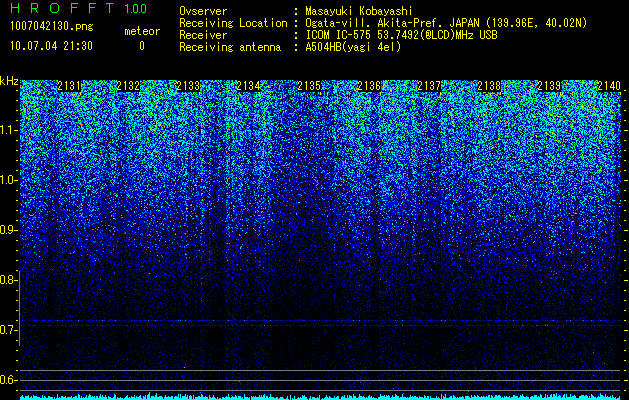Image resolution: width=629 pixels, height=400 pixels.
Task: Click the ICOM IC-575 receiver frequency text
Action: [x=401, y=35]
